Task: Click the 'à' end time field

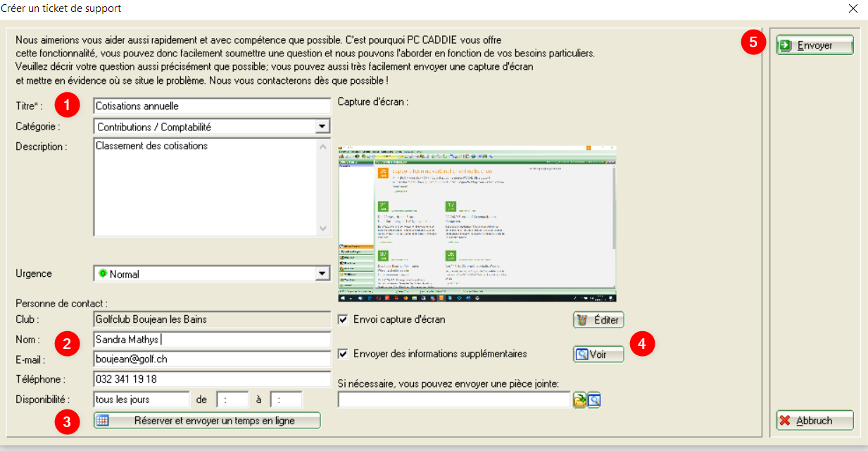Action: pyautogui.click(x=286, y=400)
